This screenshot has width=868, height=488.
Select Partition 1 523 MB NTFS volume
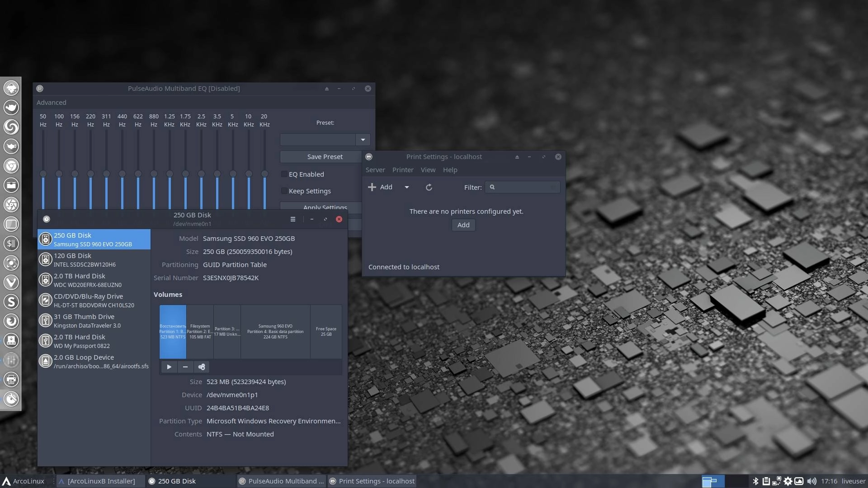(173, 332)
